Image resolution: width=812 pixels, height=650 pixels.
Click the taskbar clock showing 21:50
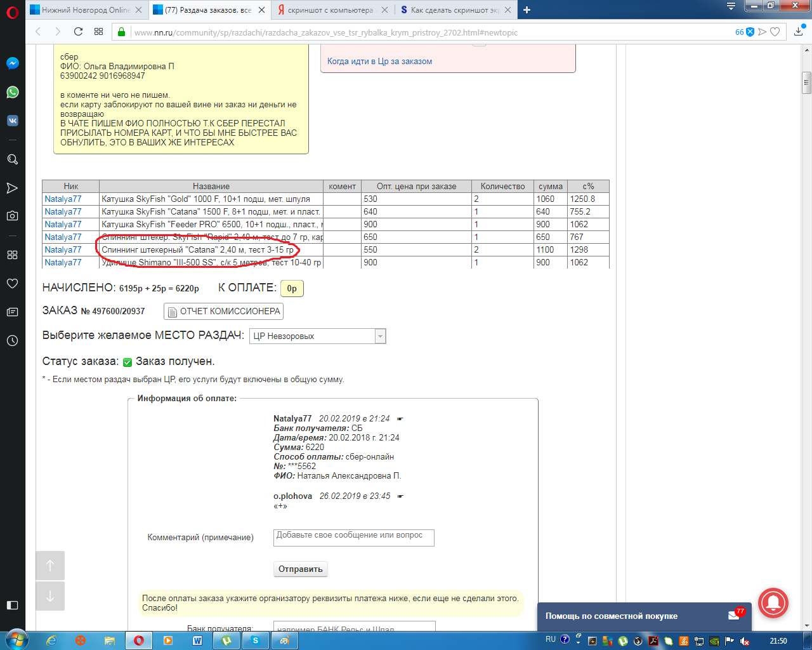778,641
